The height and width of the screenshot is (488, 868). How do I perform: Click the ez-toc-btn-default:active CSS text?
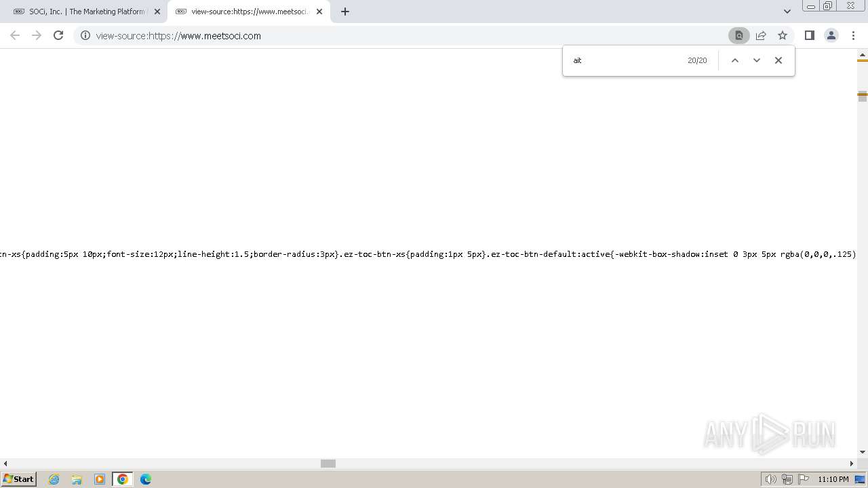(x=549, y=254)
